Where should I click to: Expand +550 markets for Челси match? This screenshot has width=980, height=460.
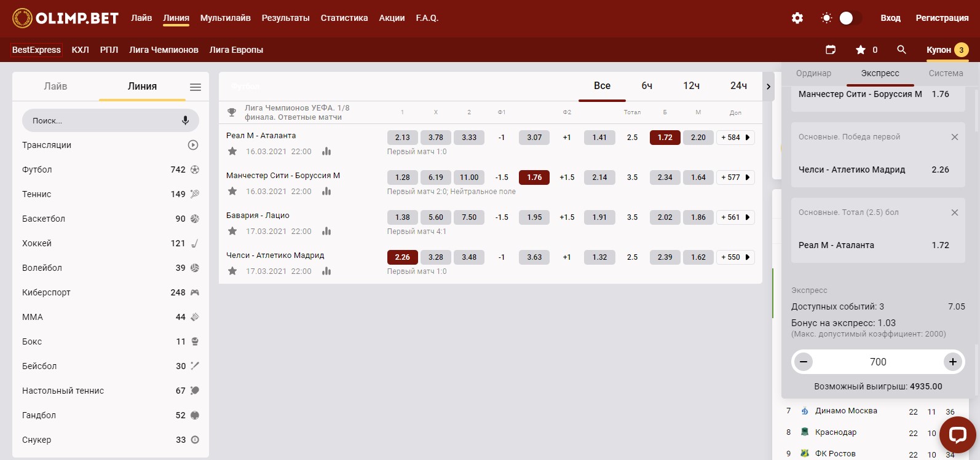[x=735, y=257]
